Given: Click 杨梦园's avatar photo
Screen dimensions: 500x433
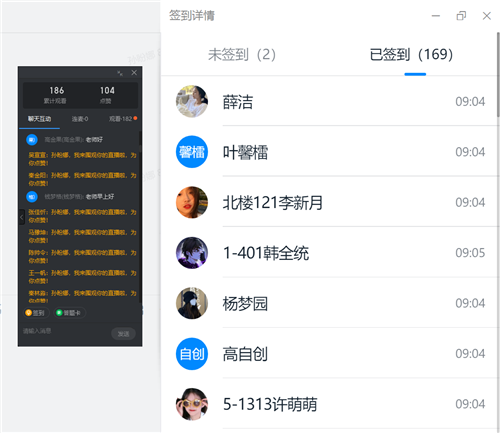Looking at the screenshot, I should pos(192,303).
